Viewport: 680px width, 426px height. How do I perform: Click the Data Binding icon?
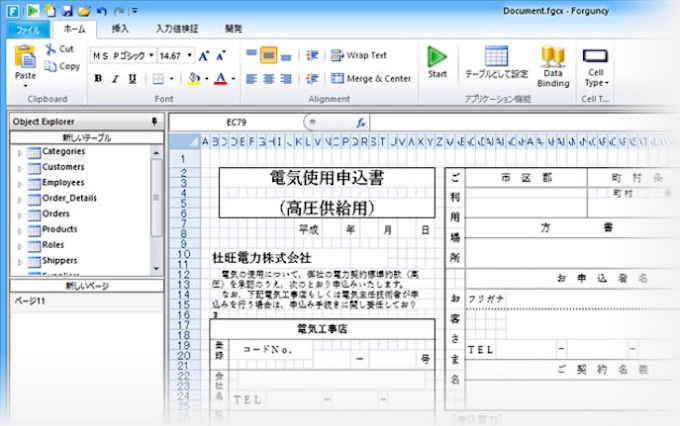(553, 57)
